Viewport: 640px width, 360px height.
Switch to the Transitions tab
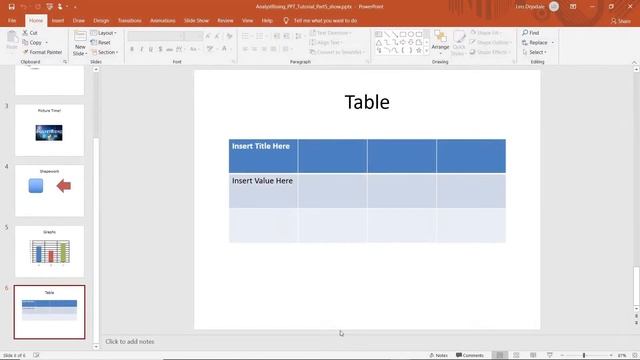[129, 20]
